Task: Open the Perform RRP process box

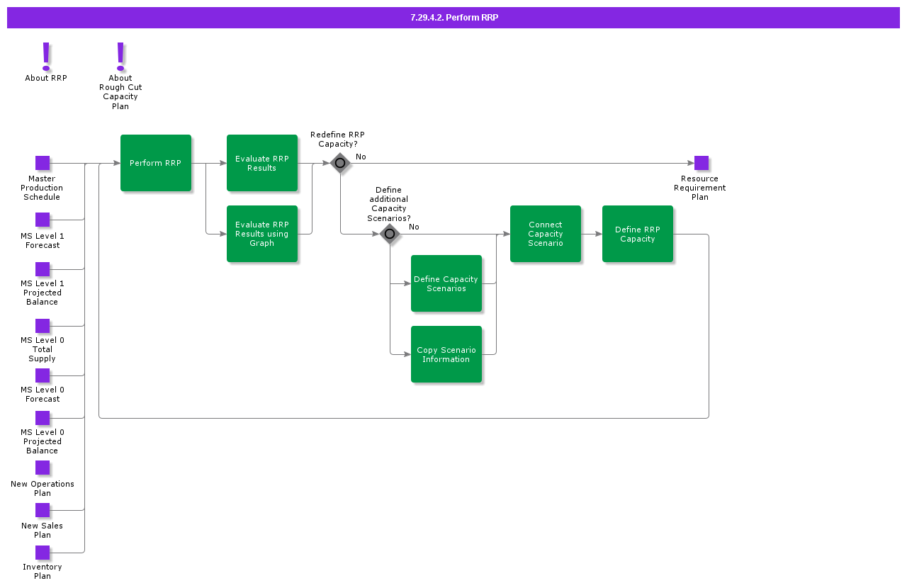Action: pos(156,163)
